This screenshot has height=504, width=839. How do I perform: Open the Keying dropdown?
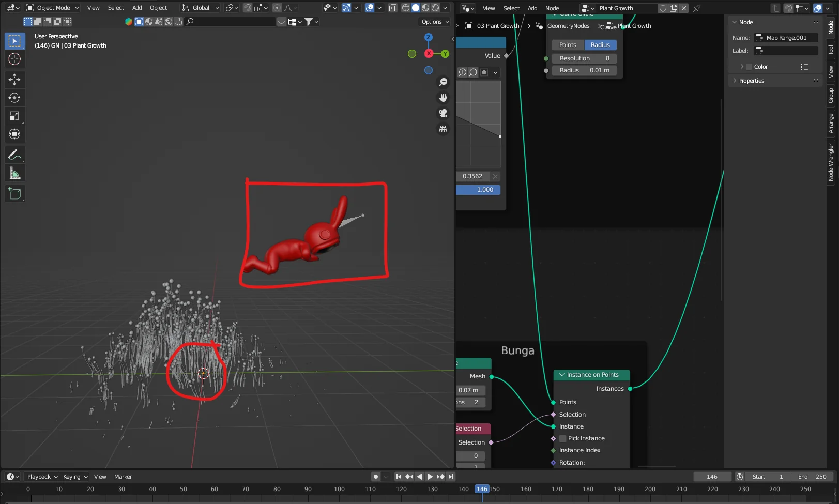[75, 477]
